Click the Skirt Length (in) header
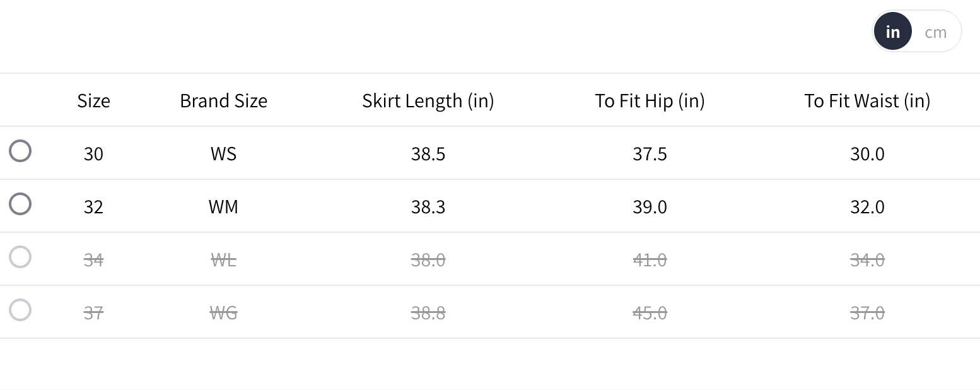 tap(428, 101)
